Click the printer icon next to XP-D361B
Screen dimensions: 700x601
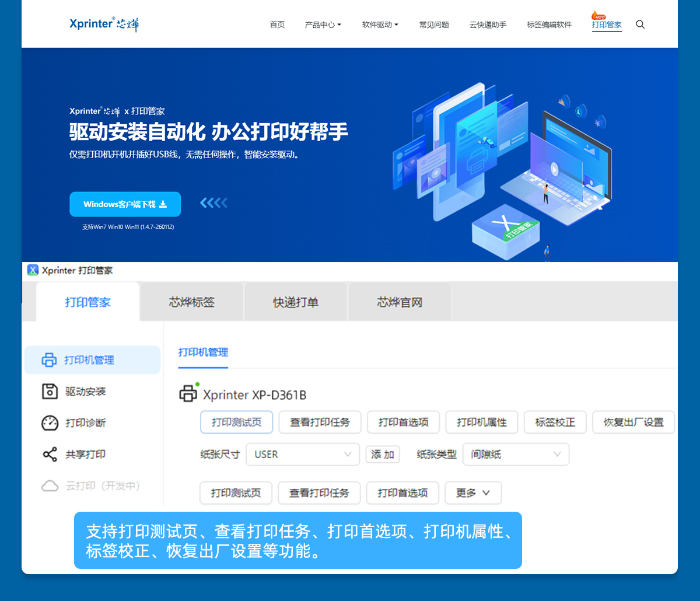pyautogui.click(x=188, y=394)
